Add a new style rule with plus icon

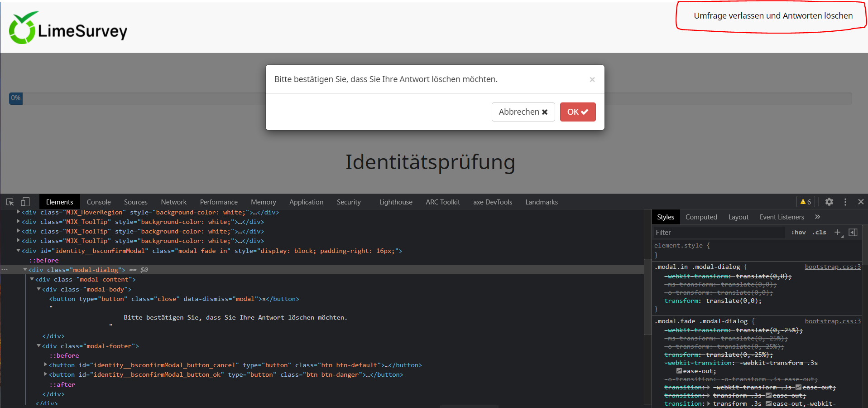(x=837, y=233)
